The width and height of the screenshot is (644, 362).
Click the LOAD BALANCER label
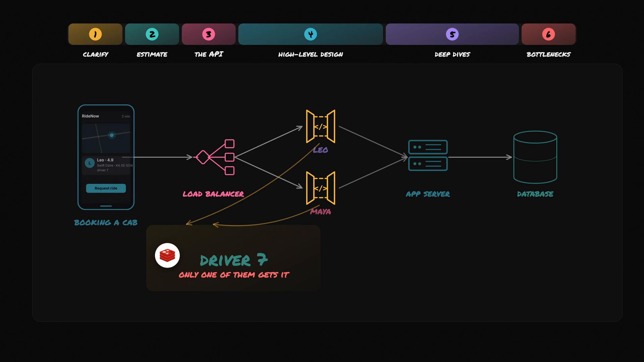click(x=213, y=194)
